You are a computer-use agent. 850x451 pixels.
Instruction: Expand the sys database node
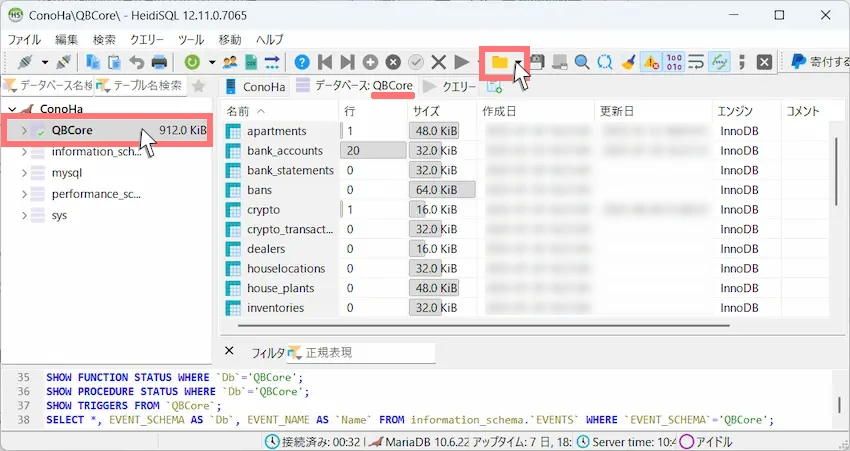pos(24,215)
